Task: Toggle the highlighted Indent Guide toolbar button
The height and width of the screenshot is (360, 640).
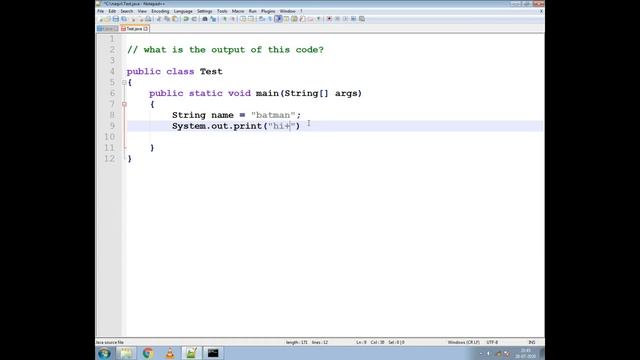Action: [278, 19]
